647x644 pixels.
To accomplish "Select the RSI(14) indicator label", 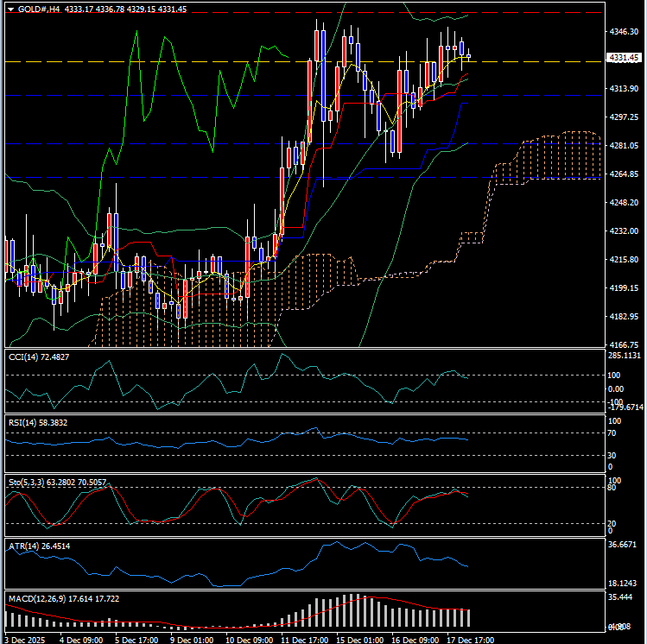I will [x=26, y=421].
